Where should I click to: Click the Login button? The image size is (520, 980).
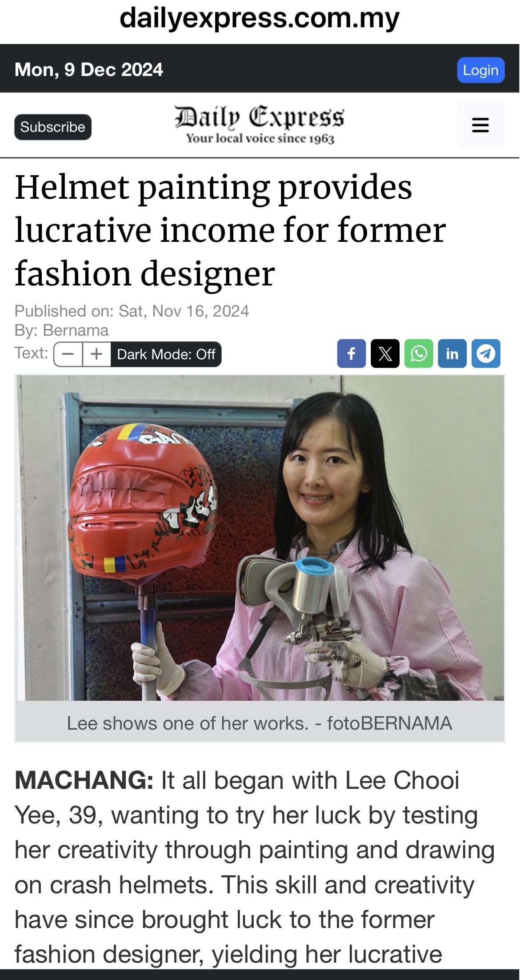(x=481, y=70)
